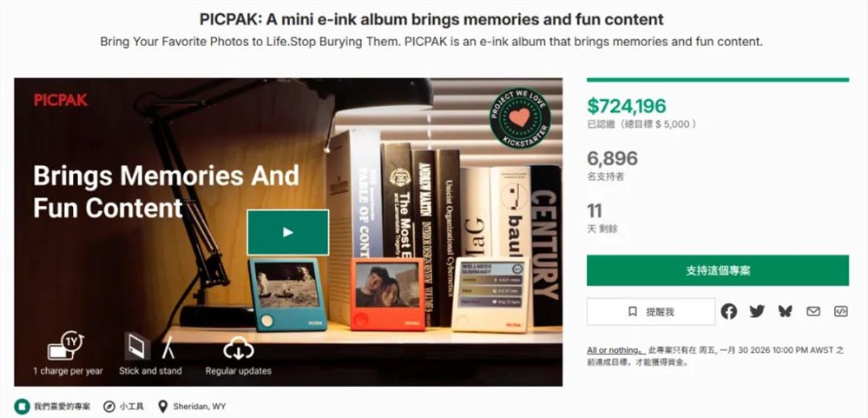This screenshot has width=868, height=418.
Task: Play the PICPAK campaign video
Action: coord(287,232)
